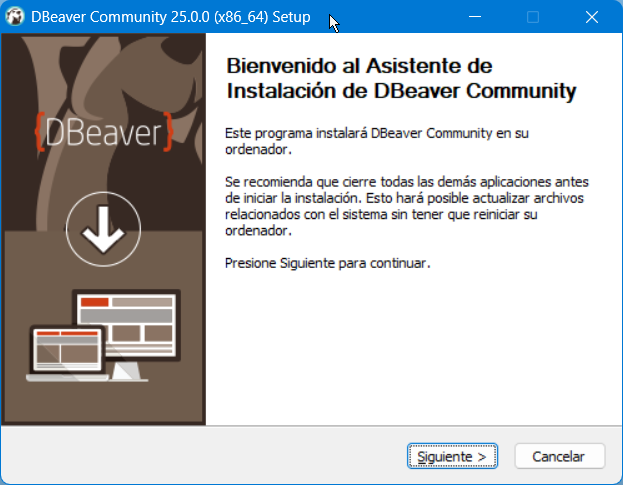Click the text 'Presione Siguiente para continuar.'
623x485 pixels.
(x=328, y=263)
